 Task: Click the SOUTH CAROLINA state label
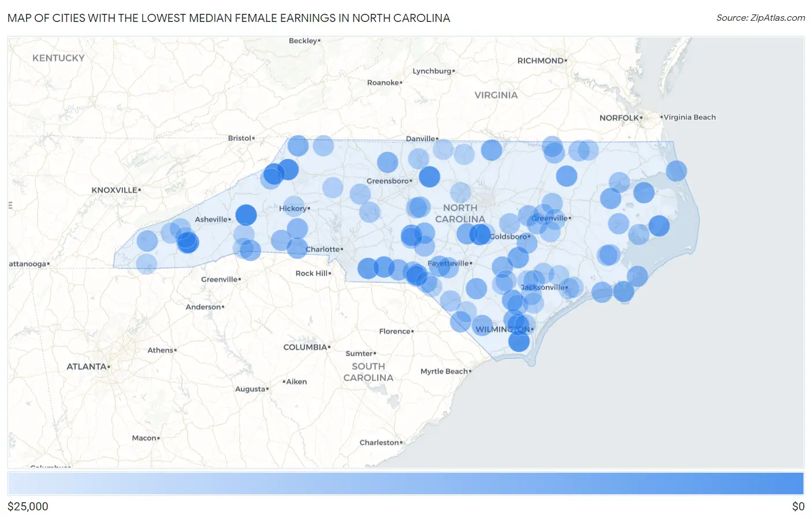[x=368, y=372]
